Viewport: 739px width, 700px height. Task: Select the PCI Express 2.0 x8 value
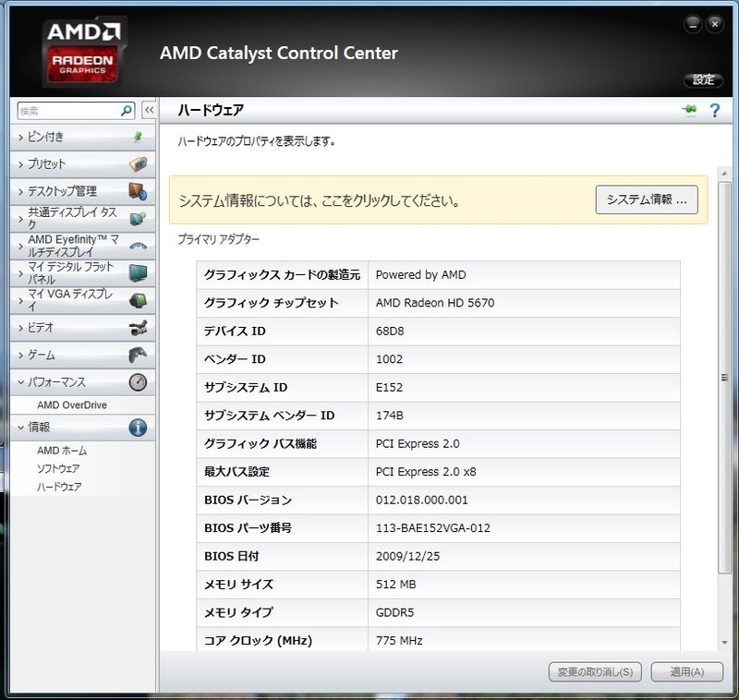tap(426, 472)
